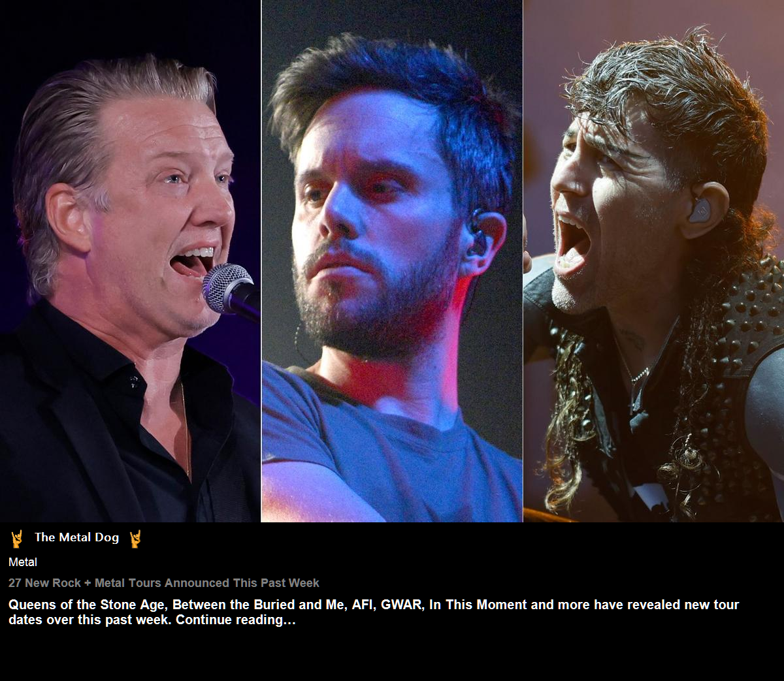Screen dimensions: 784x681
Task: Click the right devil-horns hand icon
Action: 135,539
